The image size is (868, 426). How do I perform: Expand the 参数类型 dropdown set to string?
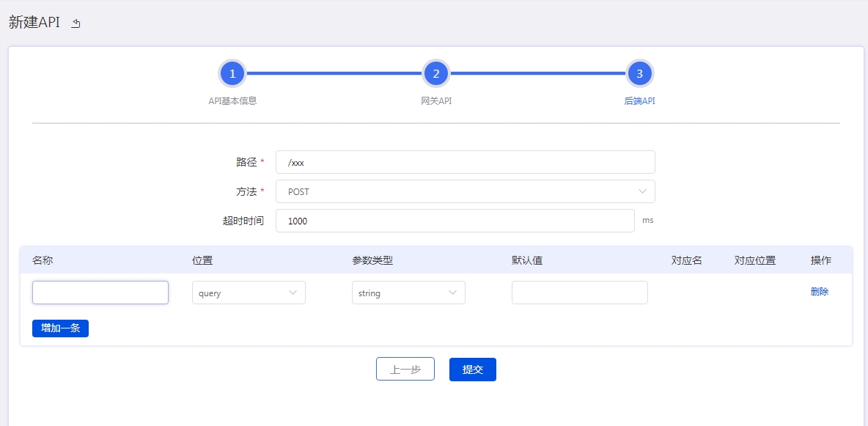(408, 293)
